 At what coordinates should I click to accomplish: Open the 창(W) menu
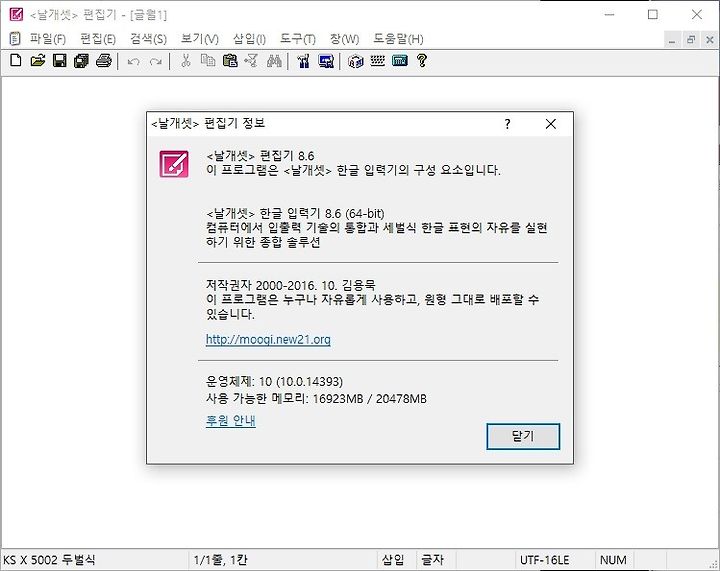coord(344,39)
